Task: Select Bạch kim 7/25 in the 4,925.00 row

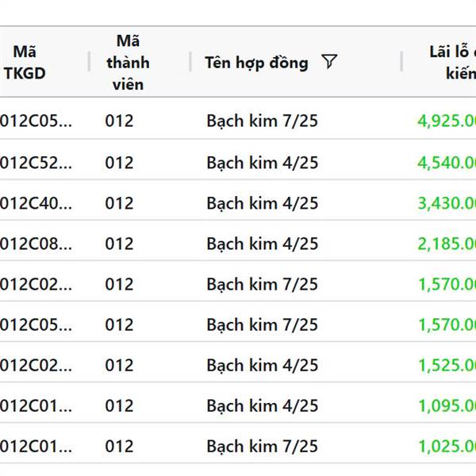Action: (262, 121)
